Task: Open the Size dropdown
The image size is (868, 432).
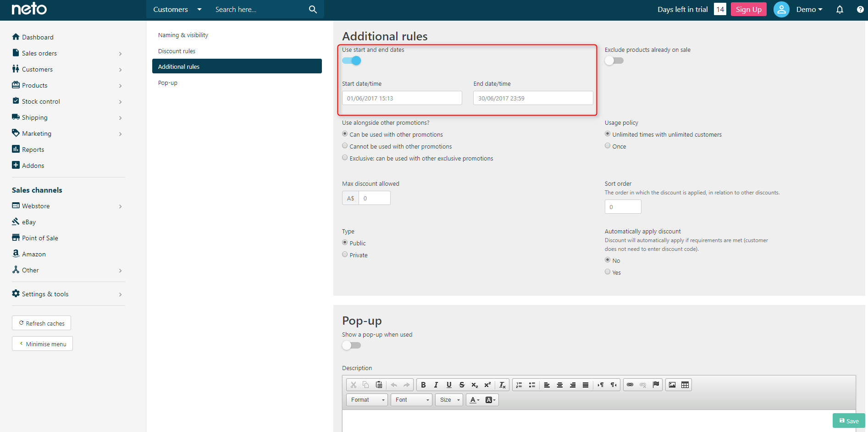Action: pyautogui.click(x=449, y=400)
